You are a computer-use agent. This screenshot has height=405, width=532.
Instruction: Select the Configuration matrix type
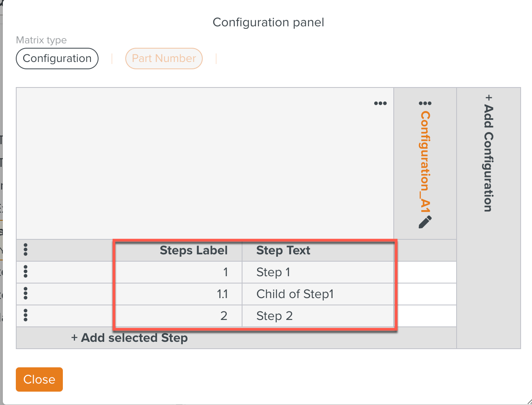pos(57,58)
